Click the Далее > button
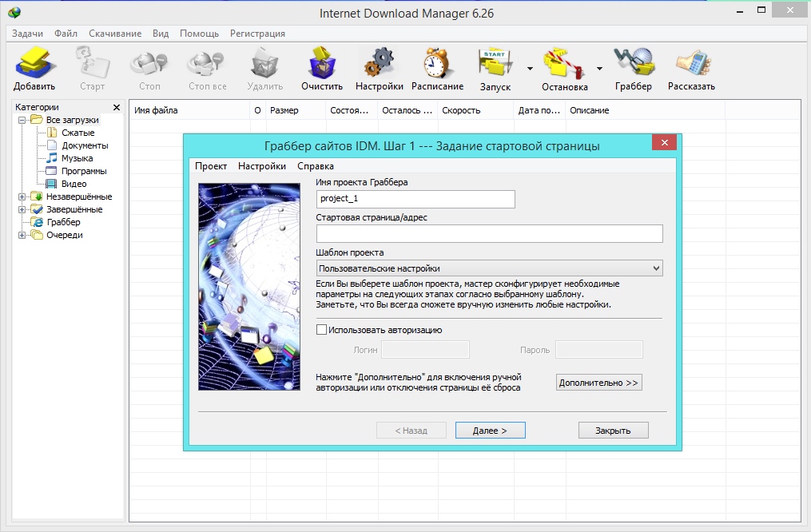This screenshot has width=811, height=532. [x=490, y=431]
